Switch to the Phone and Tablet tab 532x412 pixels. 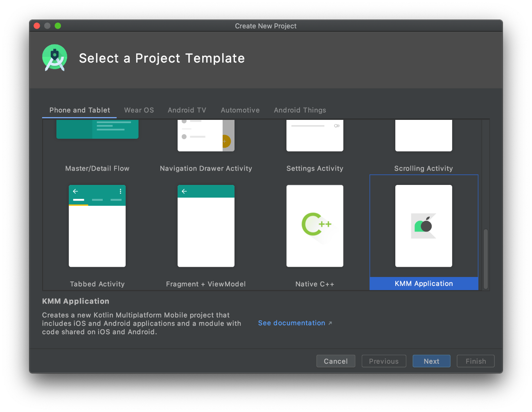79,110
